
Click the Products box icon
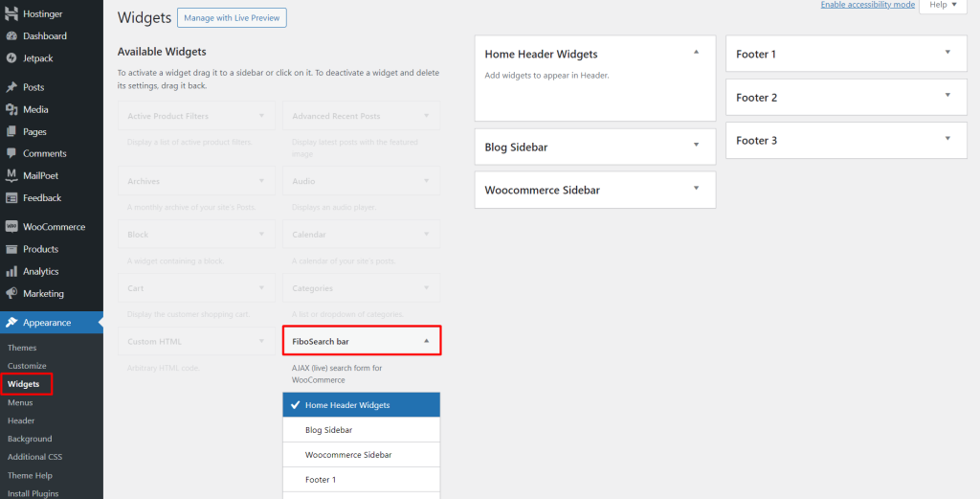[11, 249]
